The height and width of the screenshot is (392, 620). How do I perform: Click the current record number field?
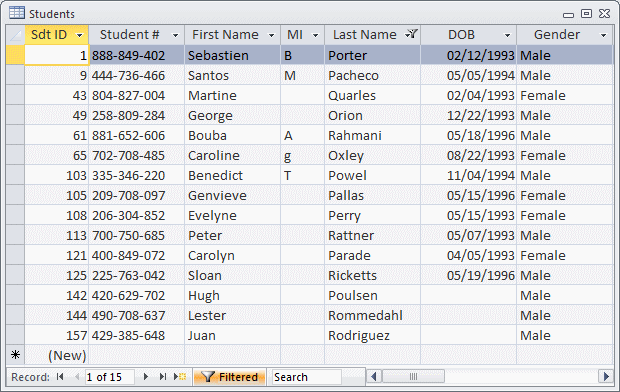coord(110,377)
